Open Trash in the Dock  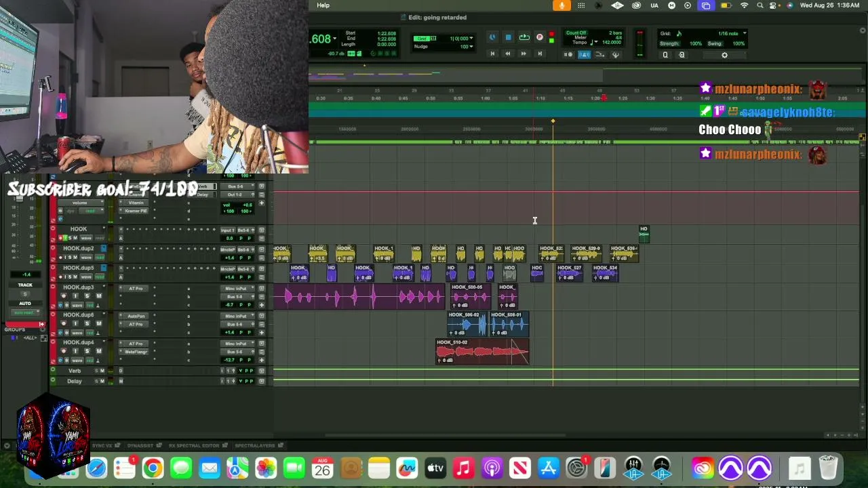tap(828, 468)
